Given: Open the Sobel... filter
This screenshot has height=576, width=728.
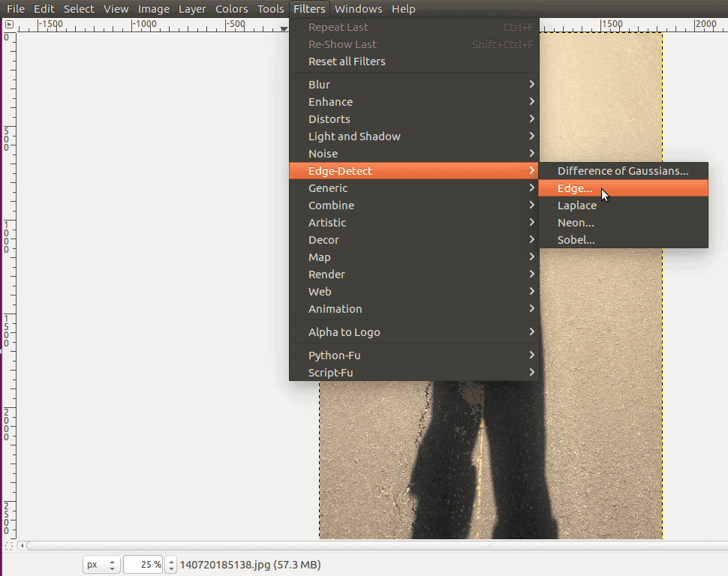Looking at the screenshot, I should pyautogui.click(x=623, y=239).
